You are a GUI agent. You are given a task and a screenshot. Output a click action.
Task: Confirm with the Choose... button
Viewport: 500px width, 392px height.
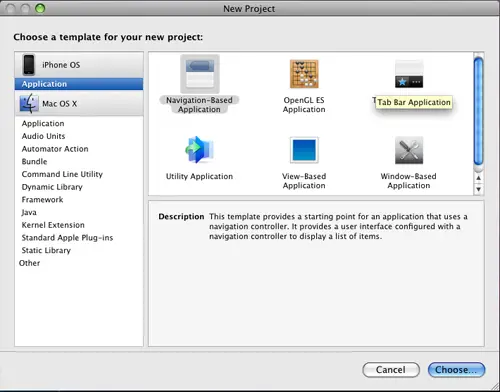pyautogui.click(x=456, y=370)
